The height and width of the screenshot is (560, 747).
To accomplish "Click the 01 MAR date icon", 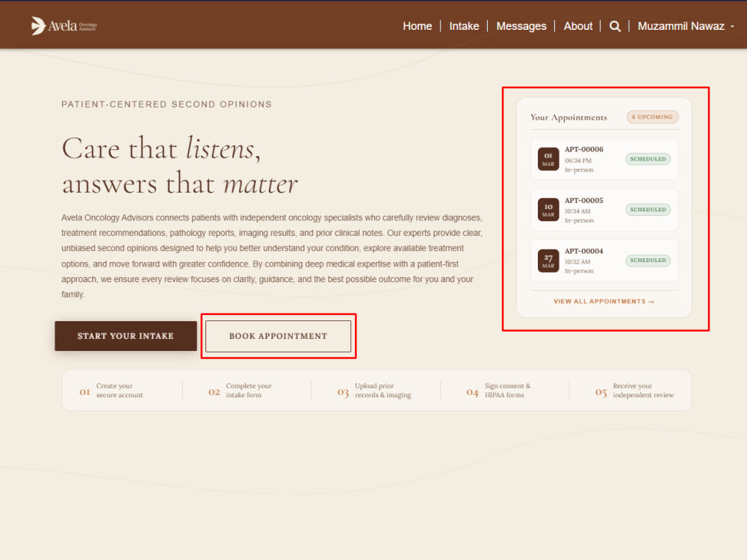I will tap(548, 159).
